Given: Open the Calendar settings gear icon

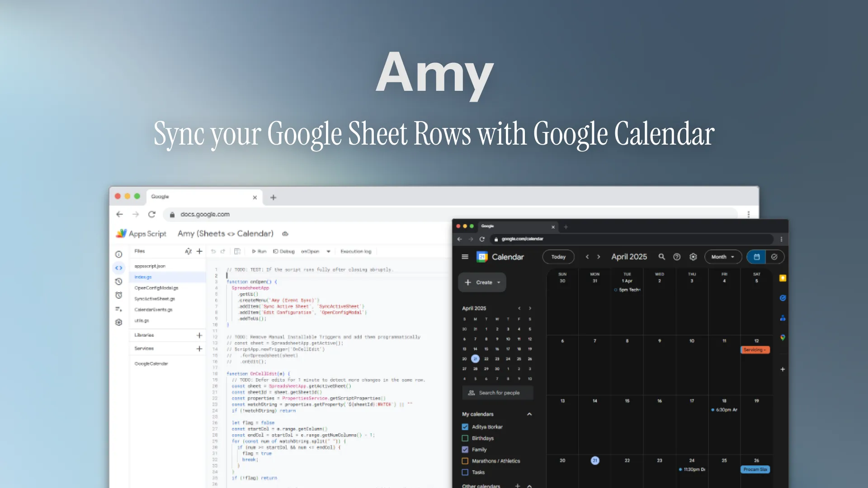Looking at the screenshot, I should click(x=693, y=257).
